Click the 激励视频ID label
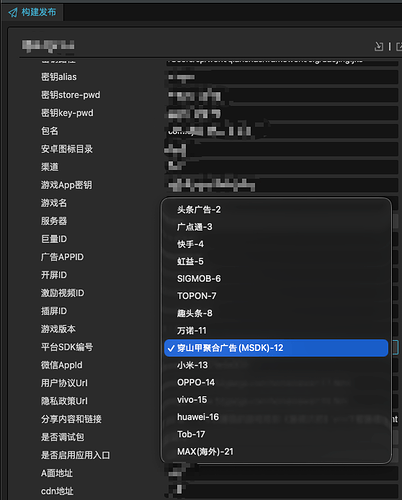 click(62, 293)
